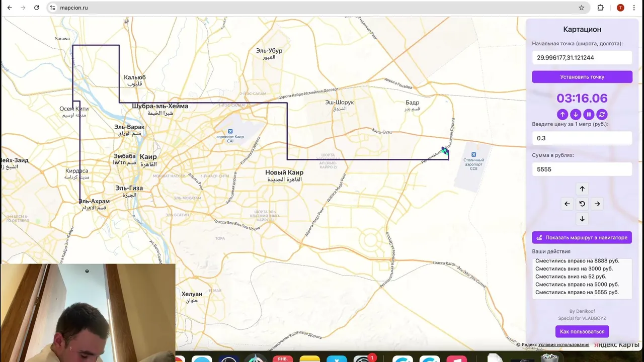Click the starting point coordinates field

tap(582, 57)
